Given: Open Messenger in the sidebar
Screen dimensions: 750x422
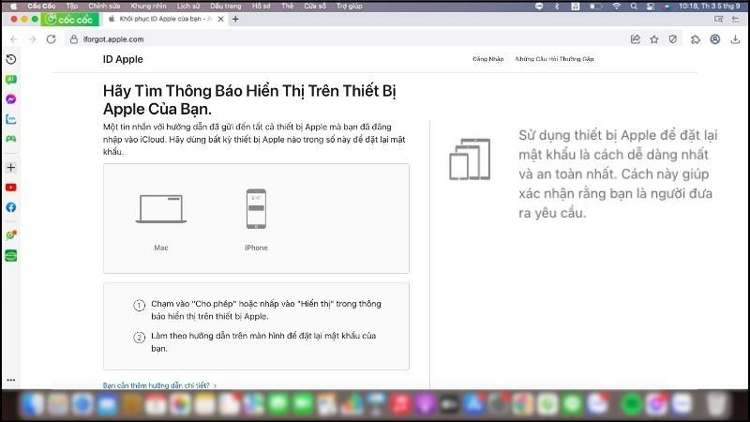Looking at the screenshot, I should pyautogui.click(x=11, y=99).
